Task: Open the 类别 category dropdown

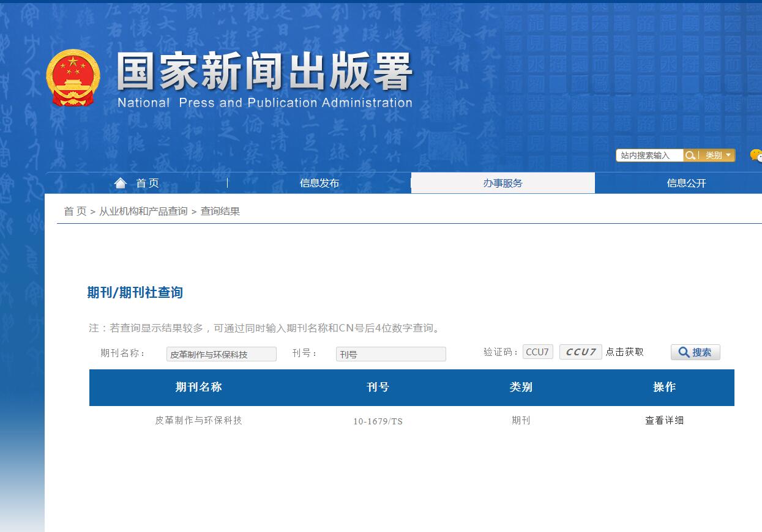Action: tap(717, 155)
